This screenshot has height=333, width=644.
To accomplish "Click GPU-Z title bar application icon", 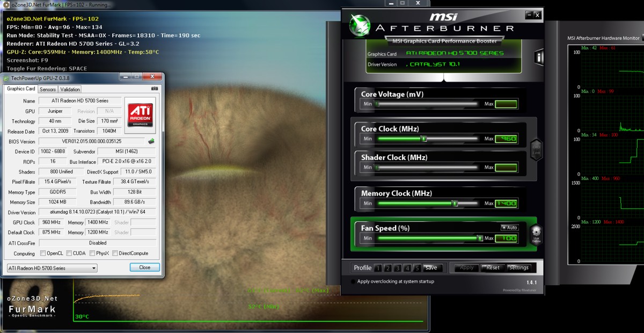I will (6, 78).
